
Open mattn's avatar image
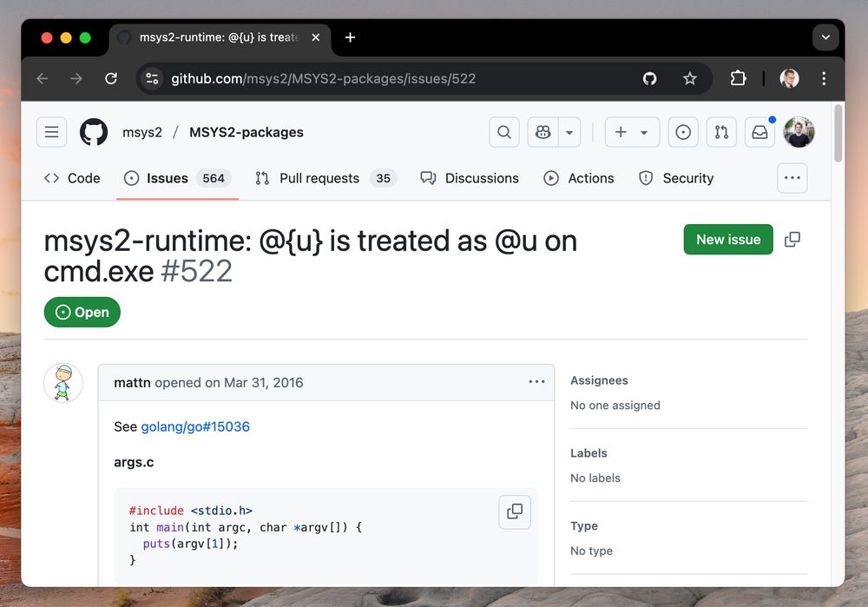tap(63, 383)
